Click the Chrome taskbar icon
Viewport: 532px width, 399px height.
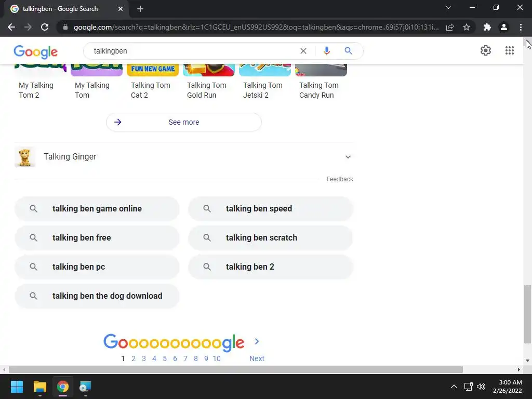click(x=63, y=387)
